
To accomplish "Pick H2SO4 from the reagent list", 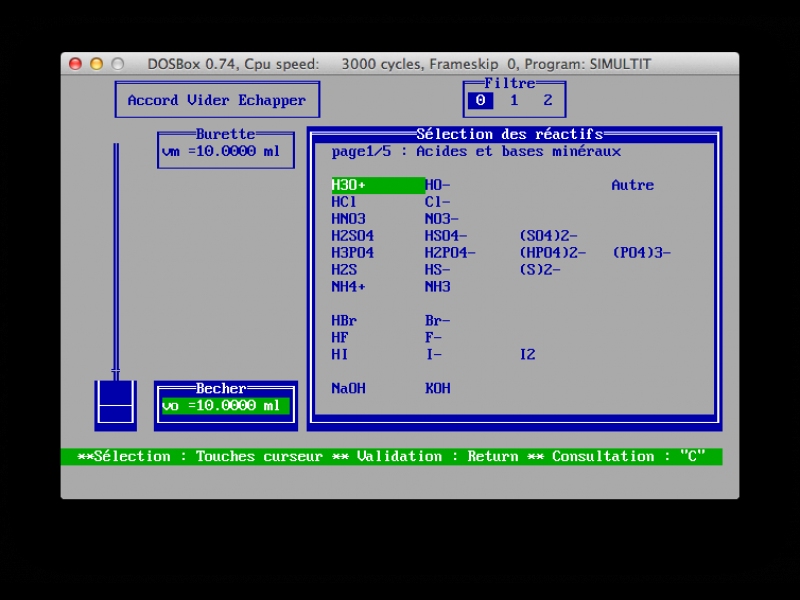I will coord(353,236).
